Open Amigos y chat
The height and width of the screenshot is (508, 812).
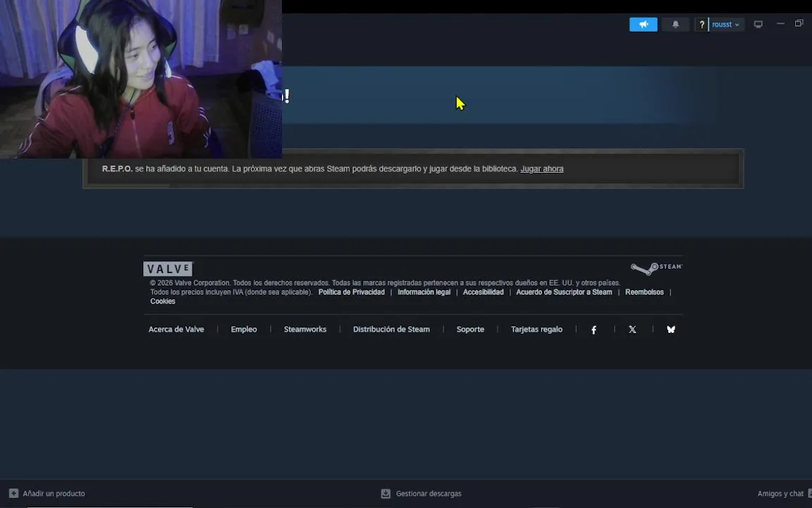click(780, 493)
